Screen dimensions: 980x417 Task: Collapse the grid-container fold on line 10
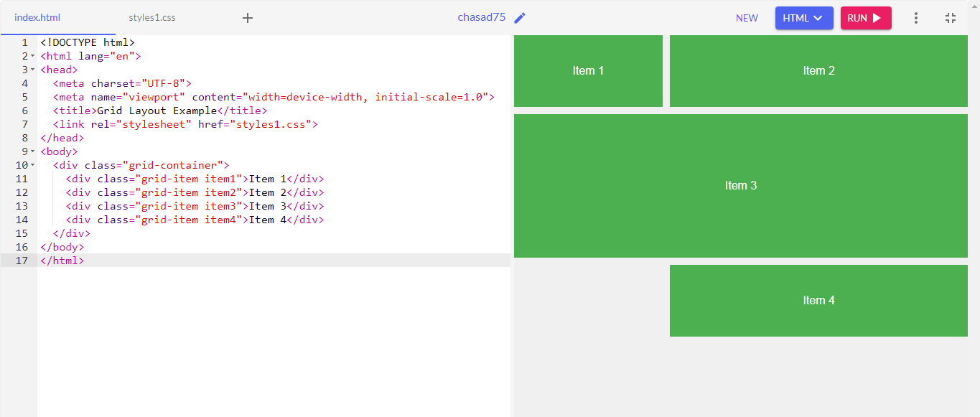pos(32,165)
